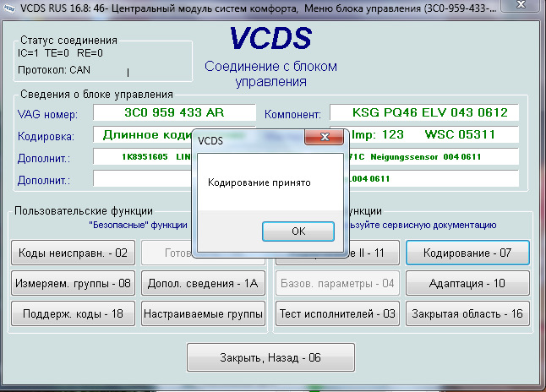Confirm the 'Кодирование принято' dialog with OK
The width and height of the screenshot is (546, 392).
(298, 231)
